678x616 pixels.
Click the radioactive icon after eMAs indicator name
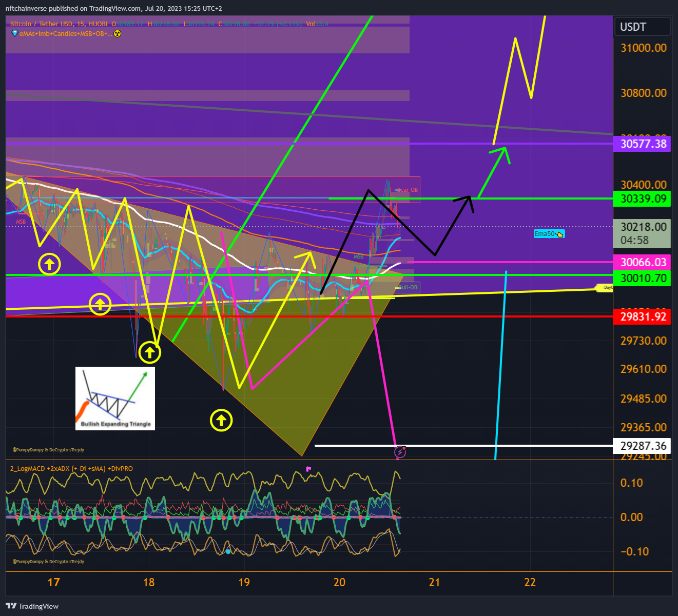(x=117, y=33)
